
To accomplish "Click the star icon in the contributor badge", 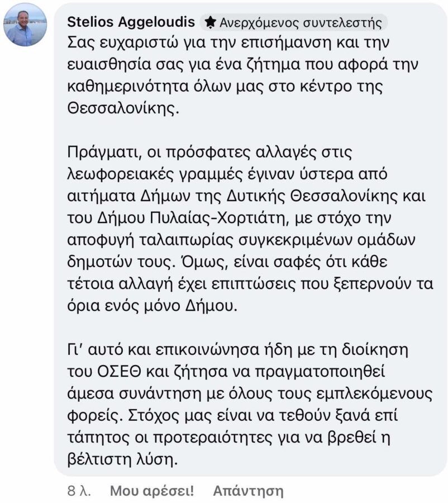I will coord(210,22).
